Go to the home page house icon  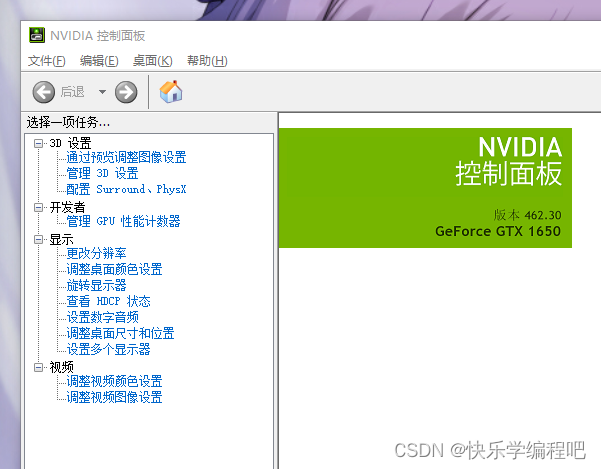(171, 92)
